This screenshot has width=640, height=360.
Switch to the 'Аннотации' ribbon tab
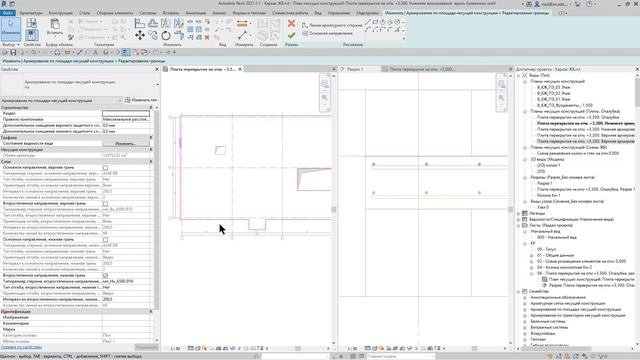(x=196, y=13)
